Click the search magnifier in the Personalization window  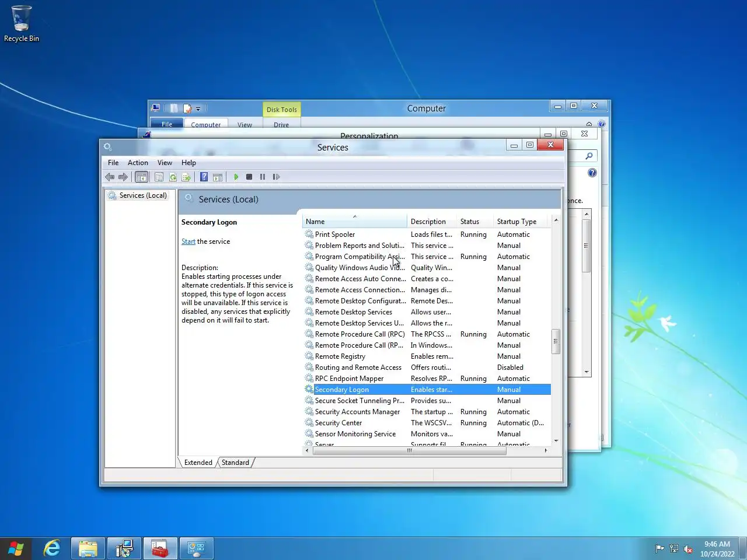click(x=589, y=156)
